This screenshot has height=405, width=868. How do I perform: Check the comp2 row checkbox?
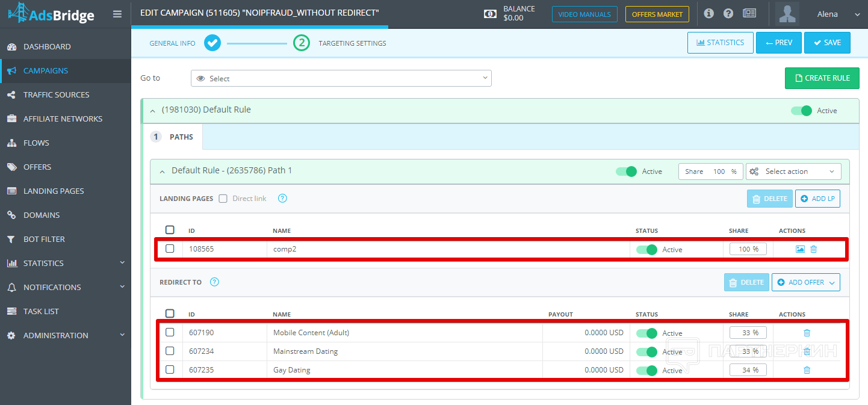click(170, 249)
